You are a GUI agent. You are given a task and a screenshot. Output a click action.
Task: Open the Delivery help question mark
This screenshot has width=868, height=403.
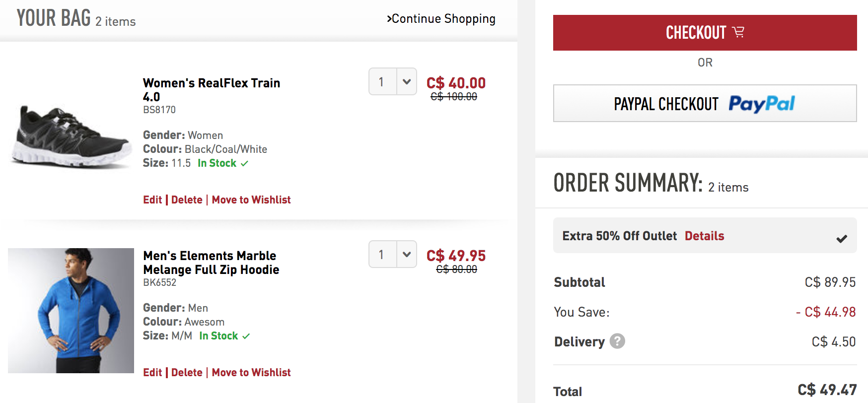(617, 341)
